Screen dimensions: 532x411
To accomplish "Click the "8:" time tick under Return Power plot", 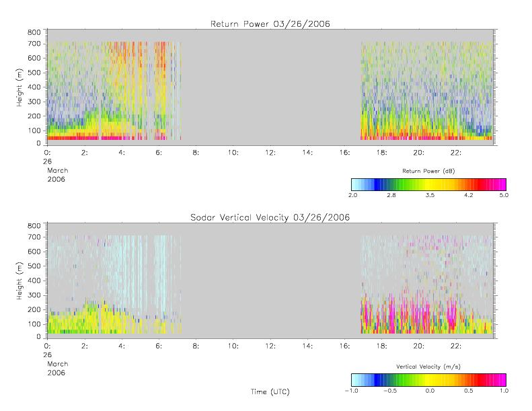I will (x=196, y=153).
